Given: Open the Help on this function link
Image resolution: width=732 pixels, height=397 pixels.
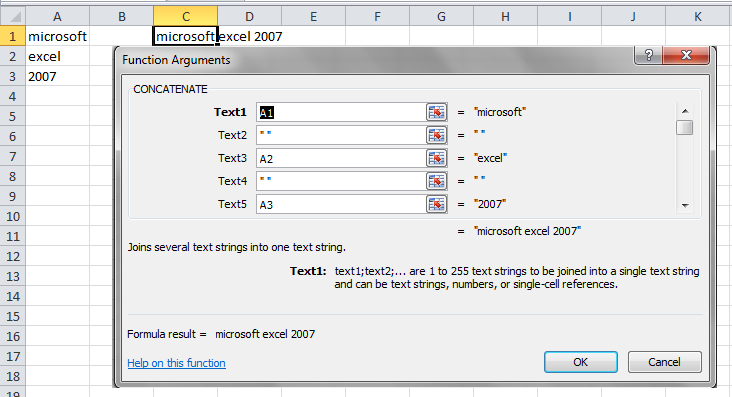Looking at the screenshot, I should (x=176, y=363).
